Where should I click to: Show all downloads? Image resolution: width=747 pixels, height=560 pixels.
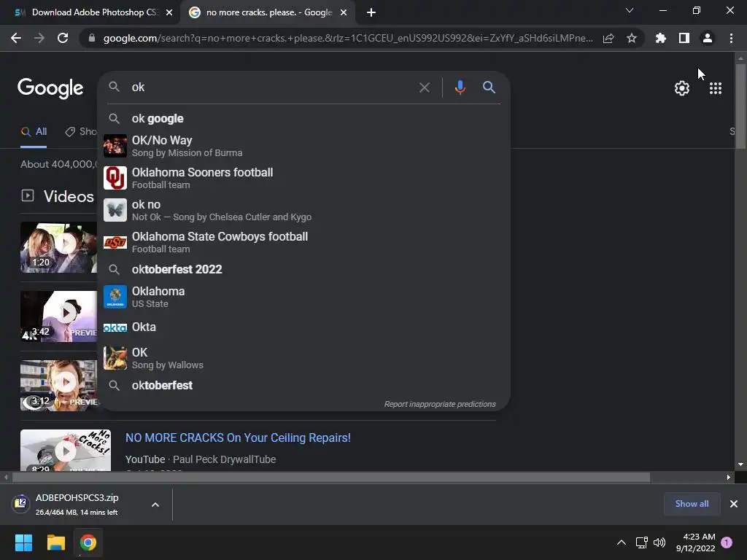click(692, 504)
